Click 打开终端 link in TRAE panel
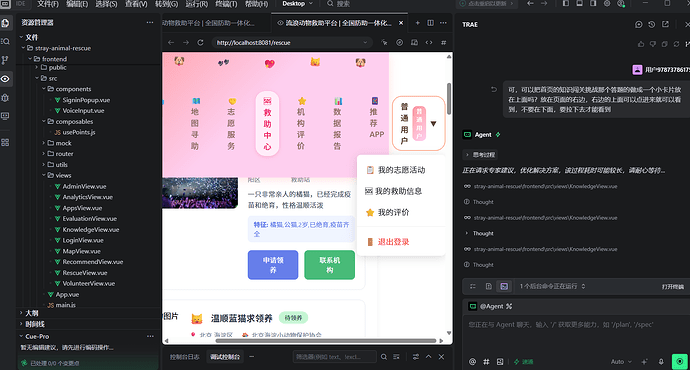Screen dimensions: 690x370 [673, 286]
